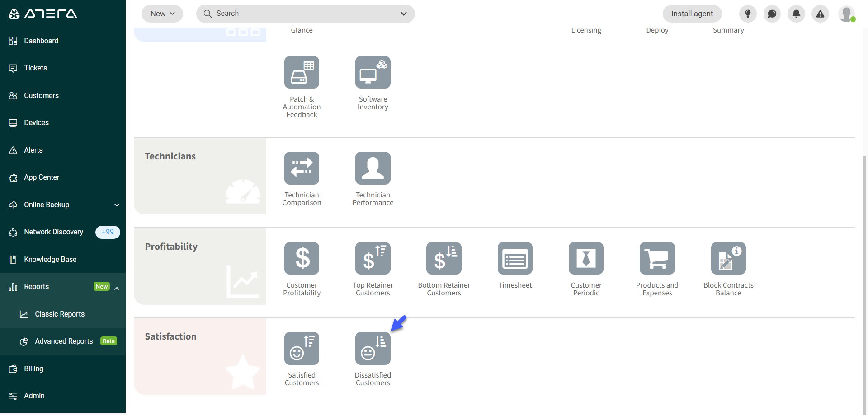Open the Customer Periodic report icon
The height and width of the screenshot is (415, 868).
(586, 258)
